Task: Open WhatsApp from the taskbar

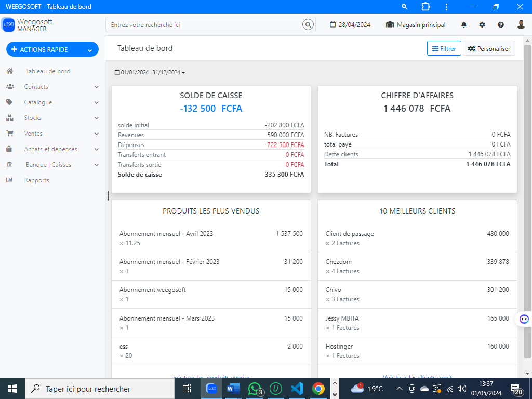Action: point(255,389)
